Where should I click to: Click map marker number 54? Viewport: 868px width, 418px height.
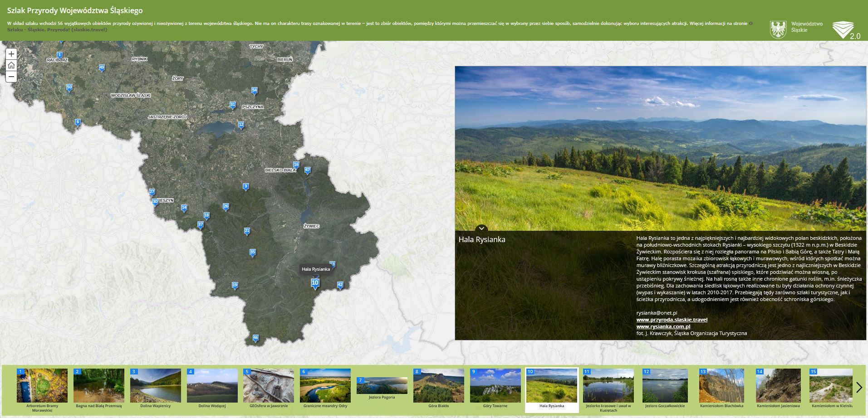coord(255,91)
